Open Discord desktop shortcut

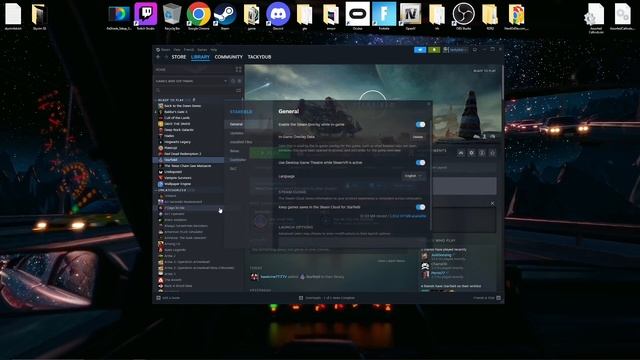(x=278, y=16)
